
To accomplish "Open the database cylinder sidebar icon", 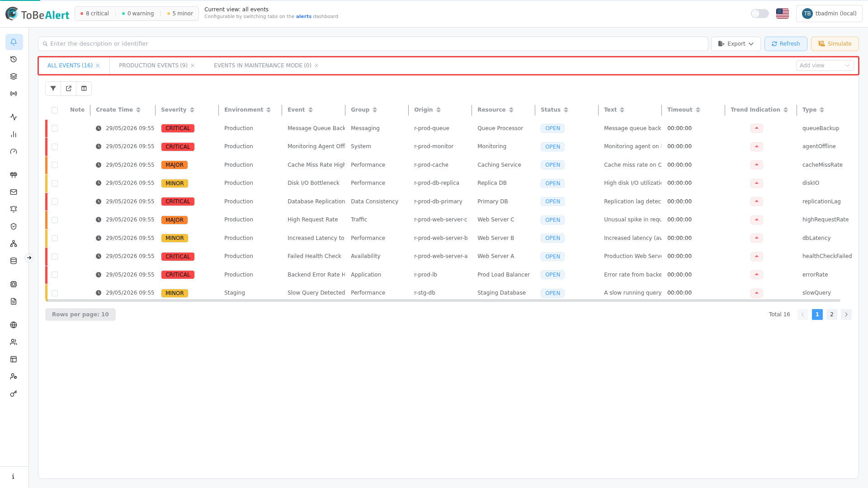I will (x=14, y=261).
